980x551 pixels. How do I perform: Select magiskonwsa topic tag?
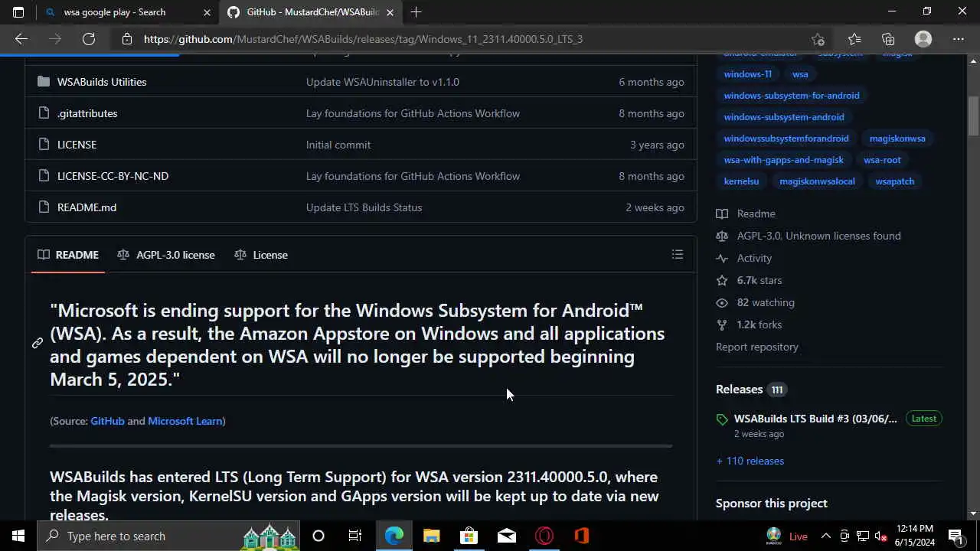tap(897, 139)
